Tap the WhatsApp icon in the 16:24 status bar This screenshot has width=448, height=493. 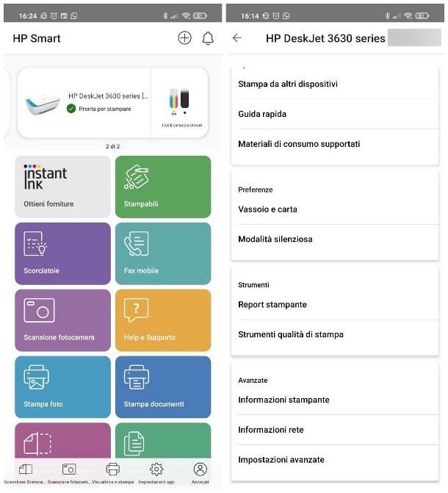(74, 15)
